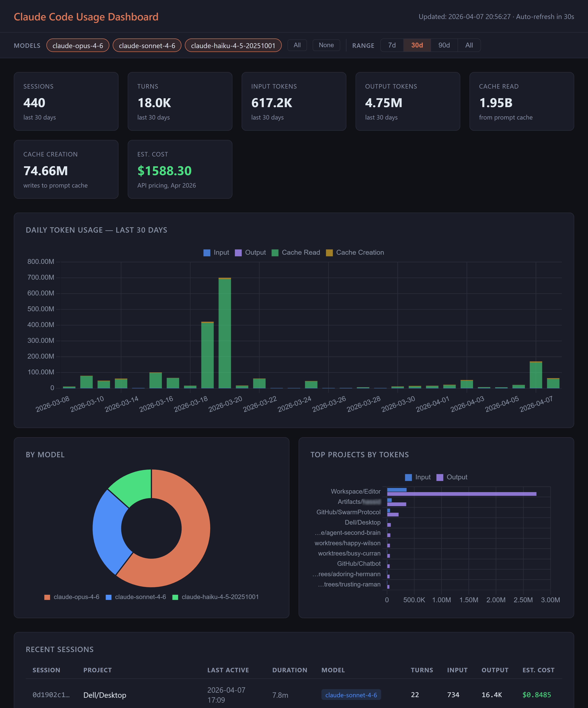Viewport: 588px width, 708px height.
Task: Click the Workspace/Editor bar in Top Projects
Action: click(462, 494)
